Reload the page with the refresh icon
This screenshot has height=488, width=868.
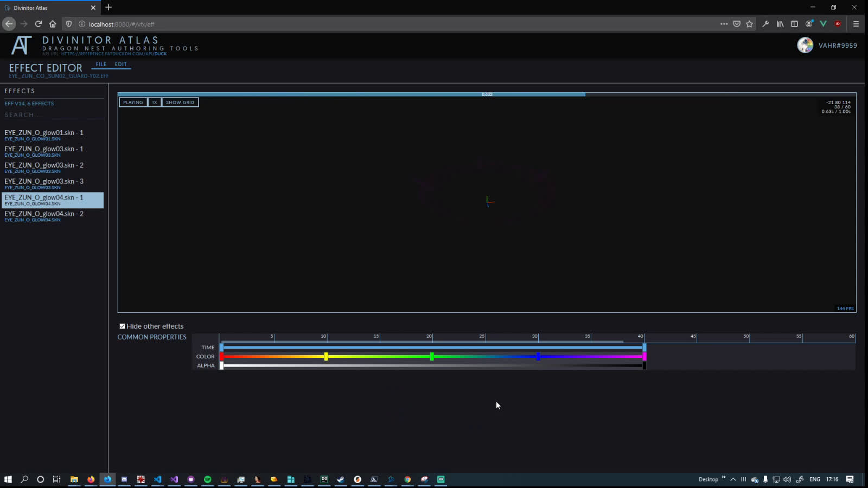pos(38,24)
